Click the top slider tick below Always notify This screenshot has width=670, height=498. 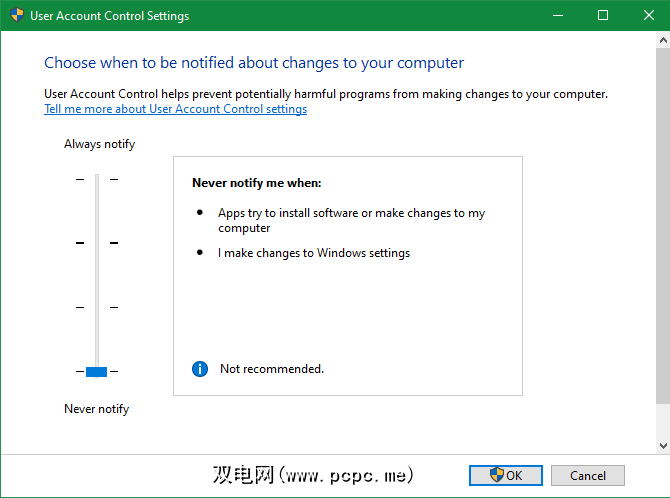point(97,179)
